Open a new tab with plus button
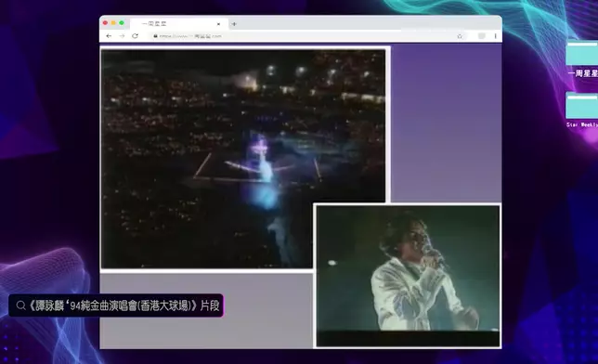This screenshot has width=598, height=364. (x=234, y=24)
